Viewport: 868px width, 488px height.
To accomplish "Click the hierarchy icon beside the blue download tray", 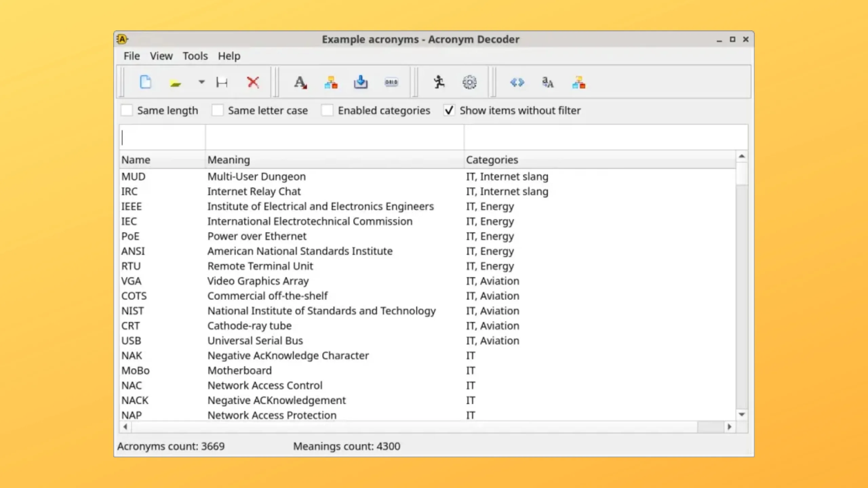I will click(x=331, y=82).
